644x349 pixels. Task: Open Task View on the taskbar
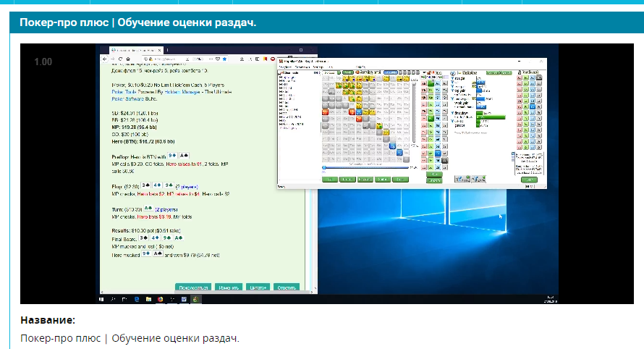coord(124,299)
